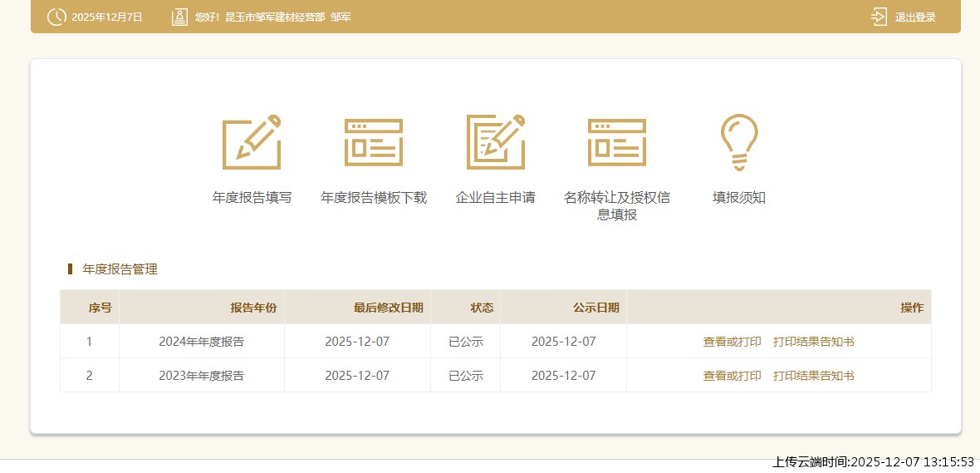Click the template icon above 年度报告模板下载
This screenshot has height=473, width=980.
coord(374,142)
